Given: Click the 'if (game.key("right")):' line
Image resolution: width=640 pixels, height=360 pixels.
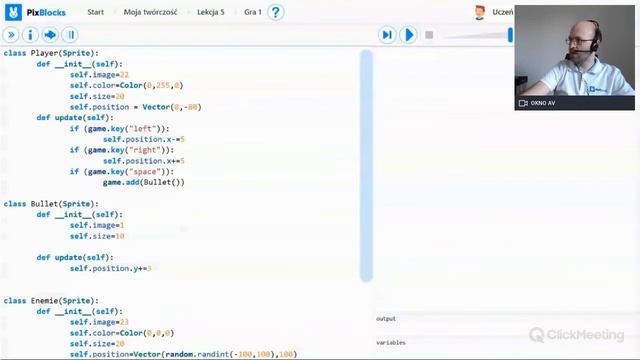Looking at the screenshot, I should coord(122,150).
